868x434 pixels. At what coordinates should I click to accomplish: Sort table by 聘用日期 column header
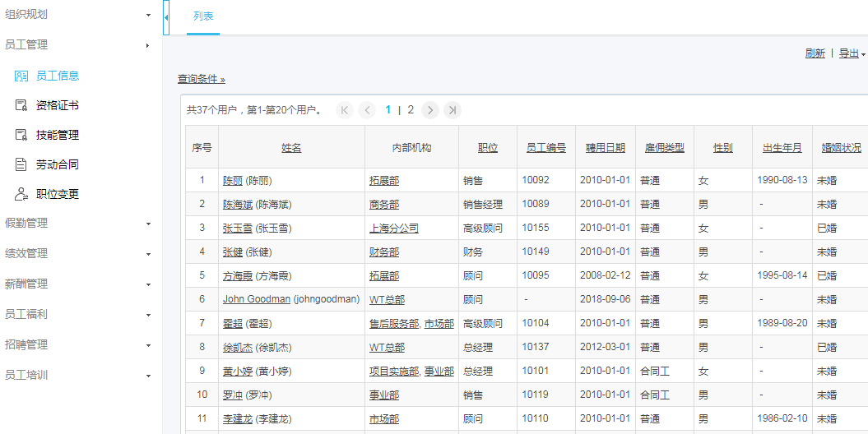605,148
